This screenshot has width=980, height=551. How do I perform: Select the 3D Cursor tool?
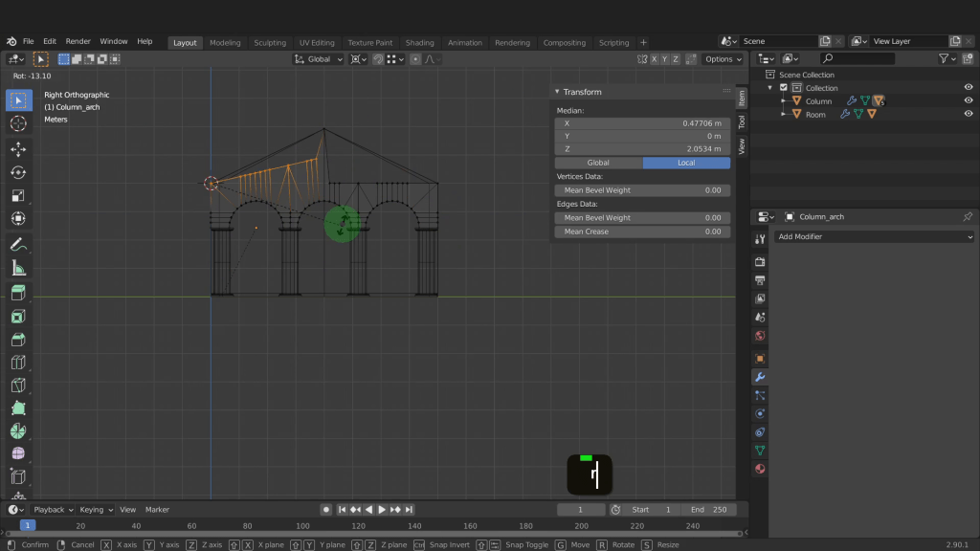pyautogui.click(x=18, y=123)
